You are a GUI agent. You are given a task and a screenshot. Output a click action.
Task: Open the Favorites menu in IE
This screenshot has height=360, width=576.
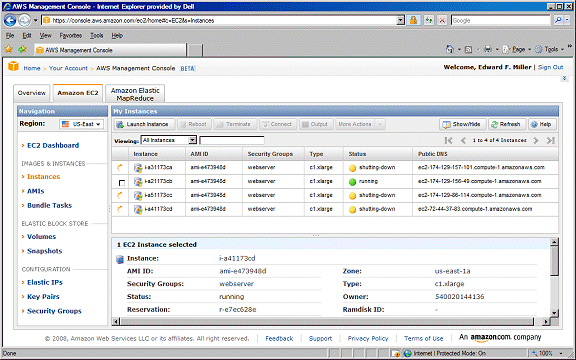(71, 36)
